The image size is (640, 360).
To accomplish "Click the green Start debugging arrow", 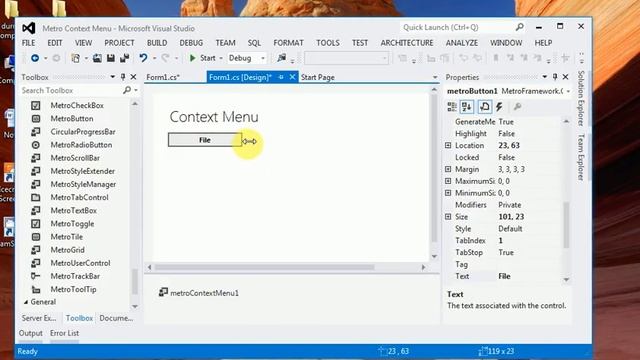I will click(x=192, y=58).
